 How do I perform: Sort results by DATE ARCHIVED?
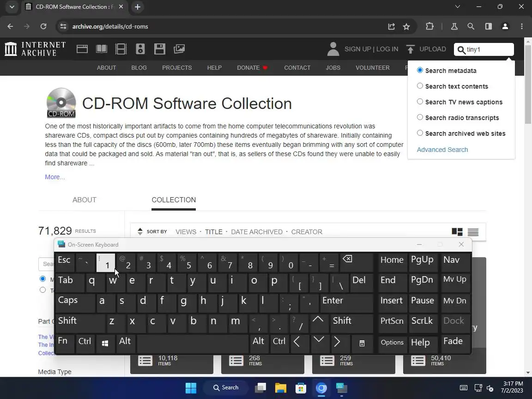[257, 232]
